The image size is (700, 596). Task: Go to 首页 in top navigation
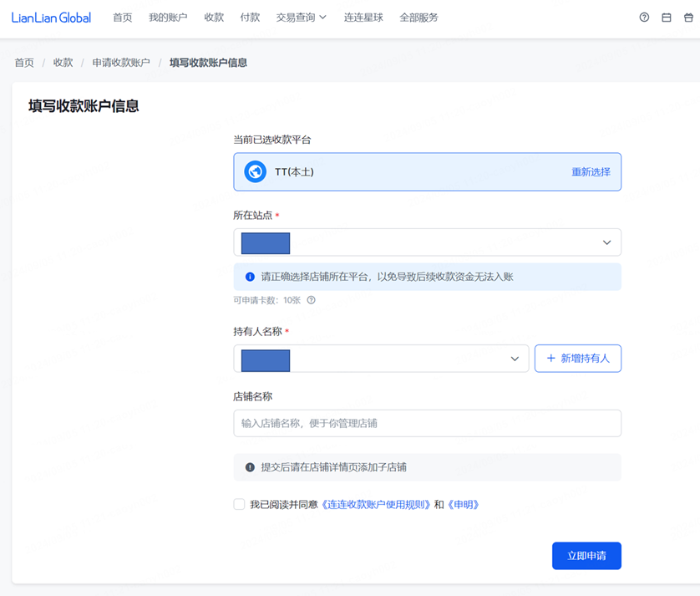[x=122, y=18]
